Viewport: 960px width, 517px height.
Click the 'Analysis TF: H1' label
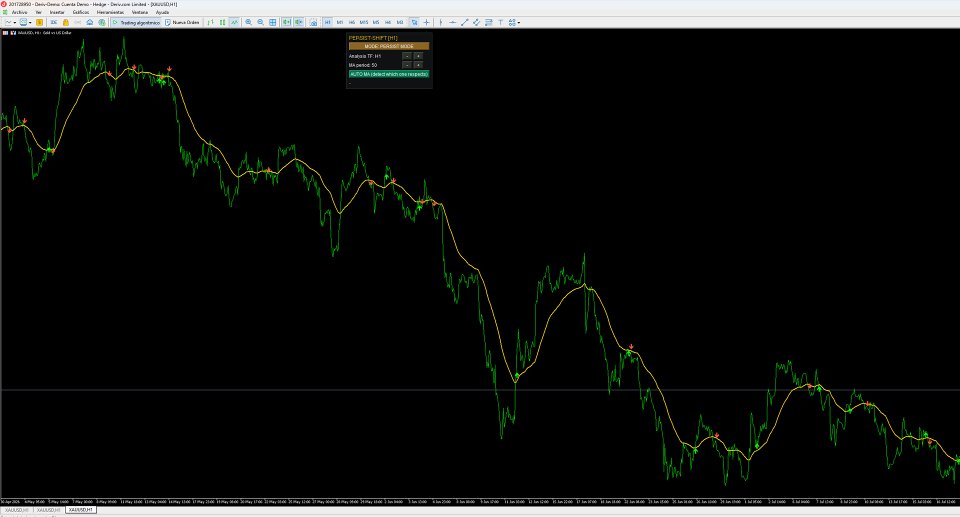click(365, 56)
